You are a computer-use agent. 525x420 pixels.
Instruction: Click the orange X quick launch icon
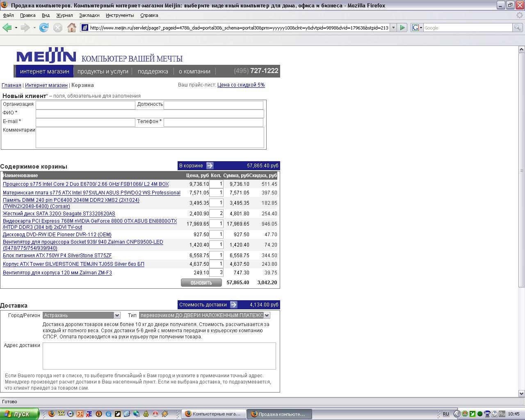point(80,414)
